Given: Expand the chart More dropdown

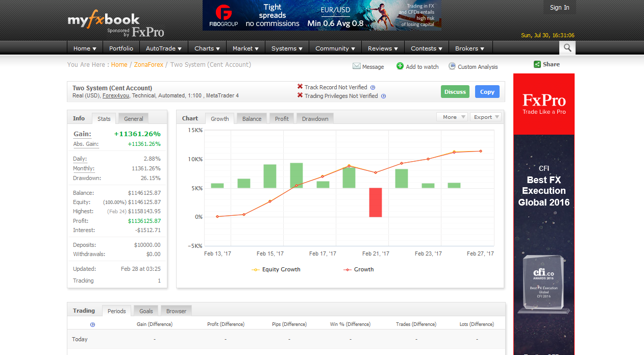Looking at the screenshot, I should tap(452, 117).
